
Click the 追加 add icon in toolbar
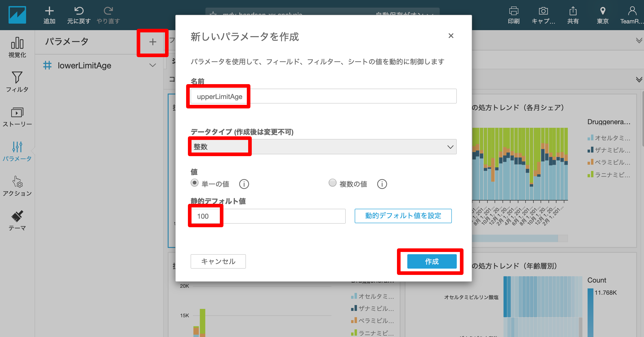[x=49, y=11]
